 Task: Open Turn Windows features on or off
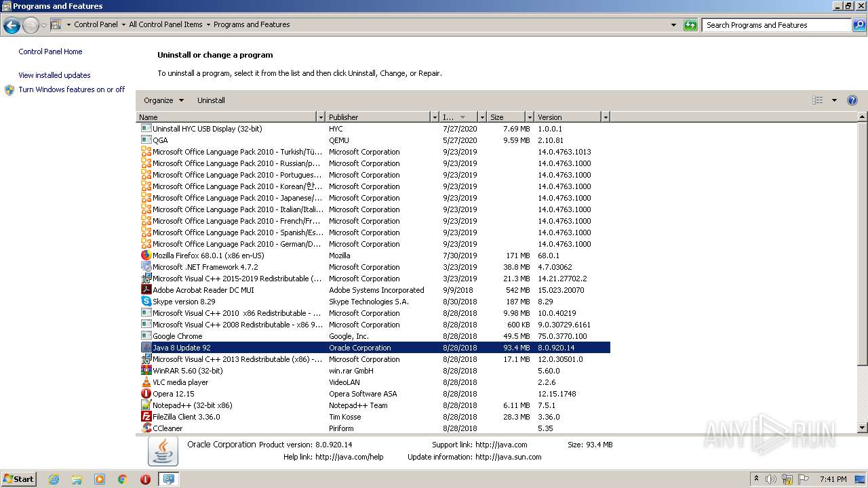71,89
